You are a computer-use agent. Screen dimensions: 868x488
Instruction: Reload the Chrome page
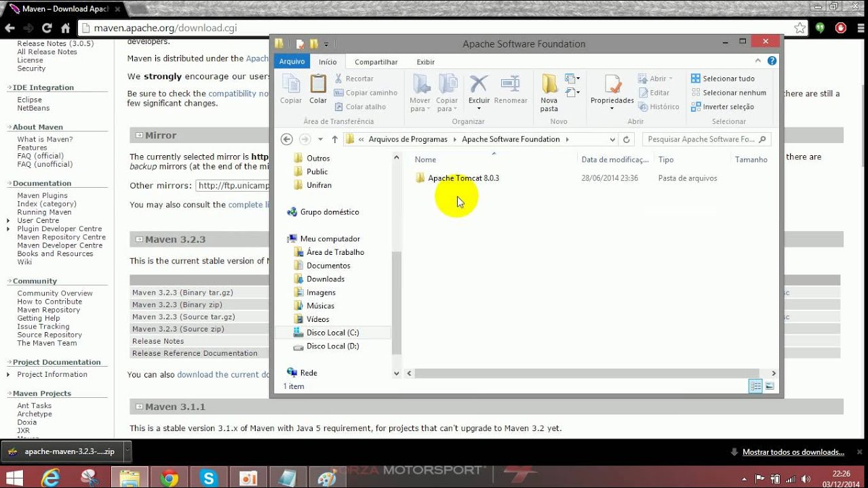(x=47, y=28)
